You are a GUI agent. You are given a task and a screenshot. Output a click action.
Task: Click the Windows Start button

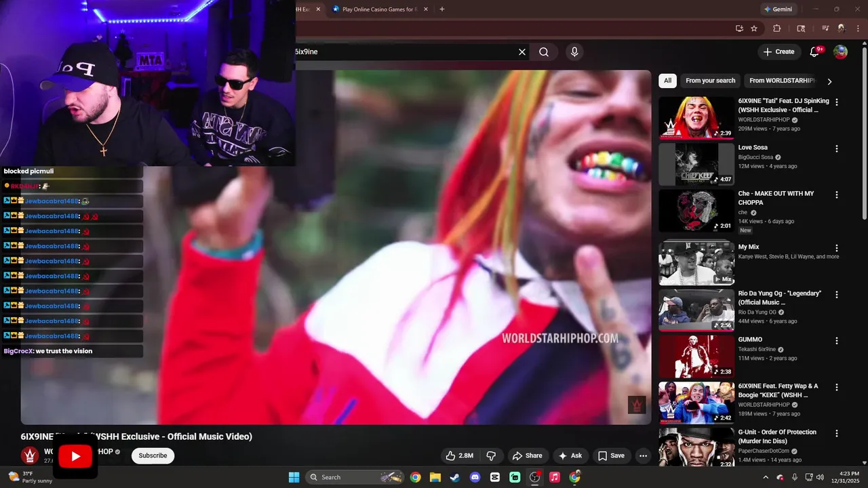click(x=294, y=477)
